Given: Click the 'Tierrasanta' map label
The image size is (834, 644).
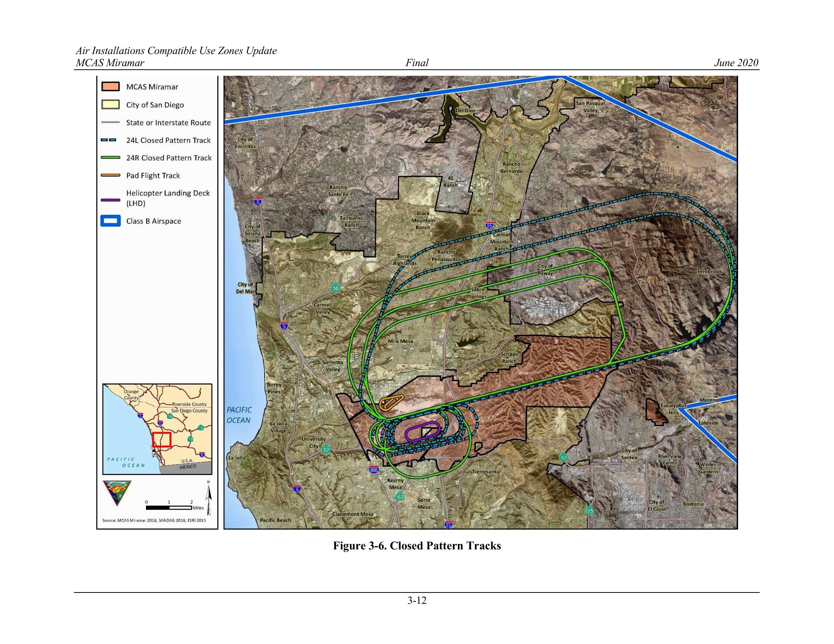Looking at the screenshot, I should [x=485, y=472].
